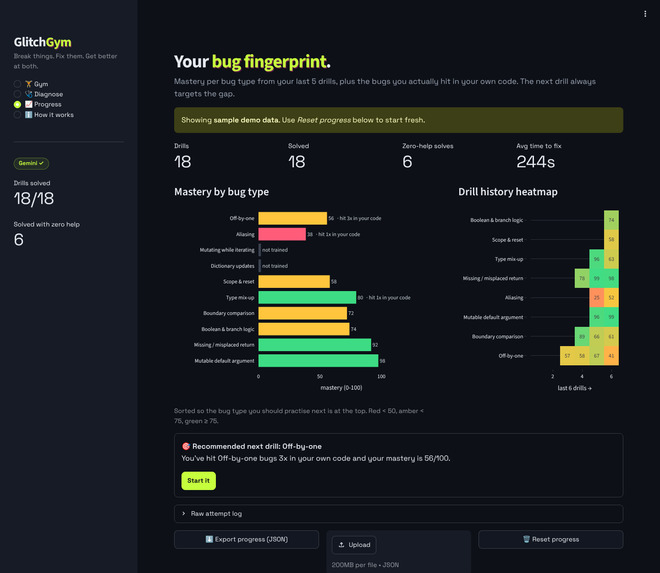The width and height of the screenshot is (660, 573).
Task: Click heatmap cell 25 in Aliasing row
Action: point(596,298)
